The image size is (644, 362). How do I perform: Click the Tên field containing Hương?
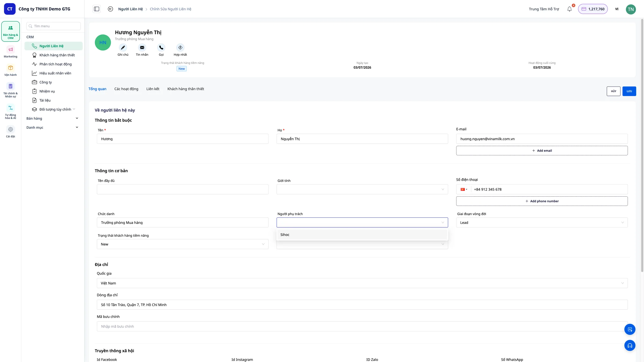tap(182, 139)
